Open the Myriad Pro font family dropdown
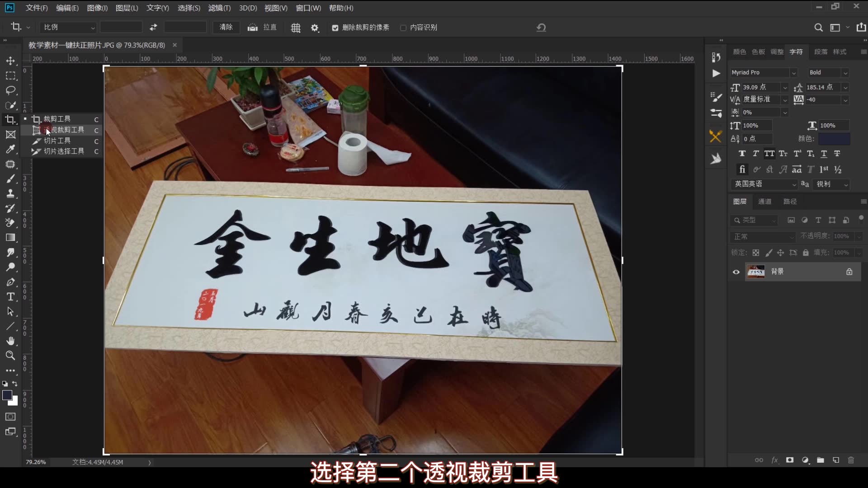 point(793,73)
